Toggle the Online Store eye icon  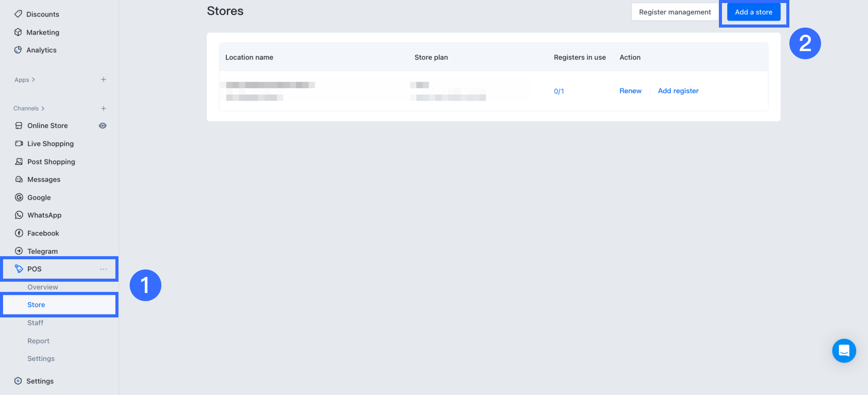click(102, 126)
